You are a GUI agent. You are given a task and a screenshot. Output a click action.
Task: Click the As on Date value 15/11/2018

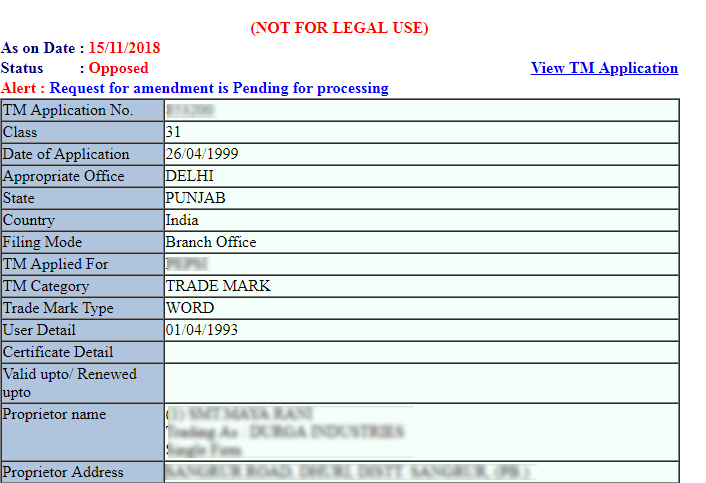[124, 48]
